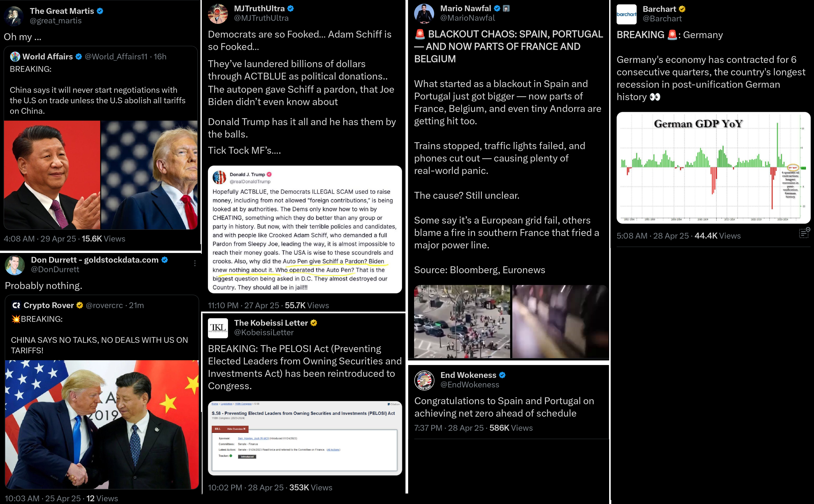This screenshot has width=814, height=504.
Task: Open the Donald J. Trump embedded post
Action: click(x=305, y=230)
